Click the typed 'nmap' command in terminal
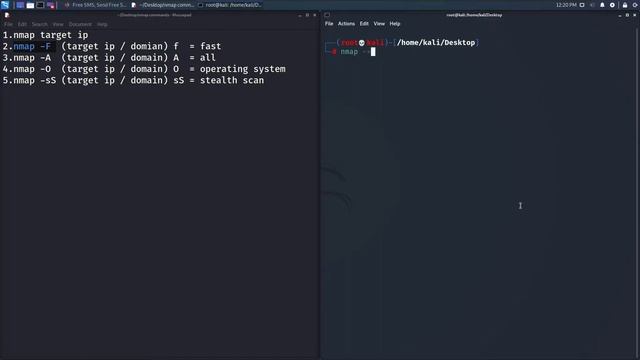The height and width of the screenshot is (360, 640). [349, 52]
